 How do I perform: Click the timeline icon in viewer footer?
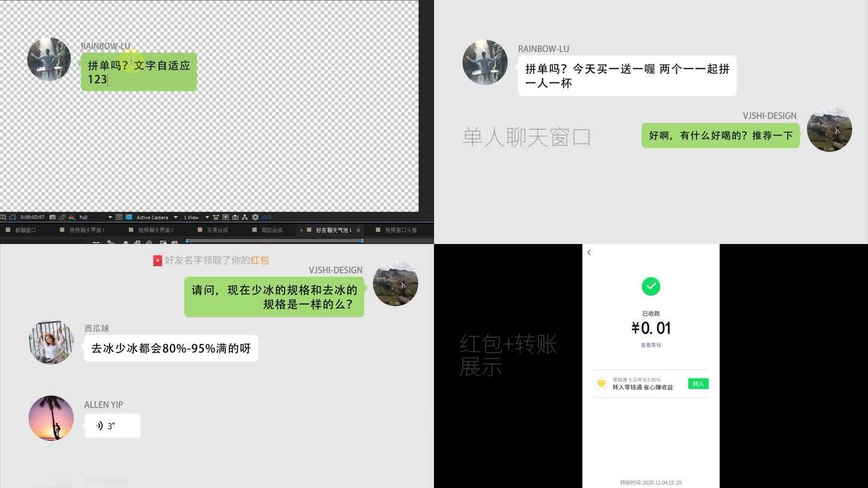point(236,217)
